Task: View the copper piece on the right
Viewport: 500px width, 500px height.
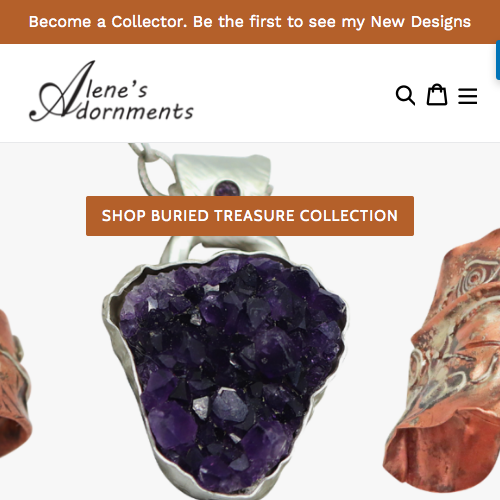Action: tap(443, 363)
